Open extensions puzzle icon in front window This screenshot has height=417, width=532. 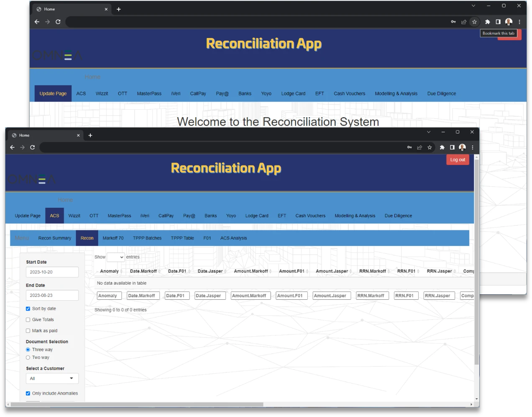coord(442,147)
